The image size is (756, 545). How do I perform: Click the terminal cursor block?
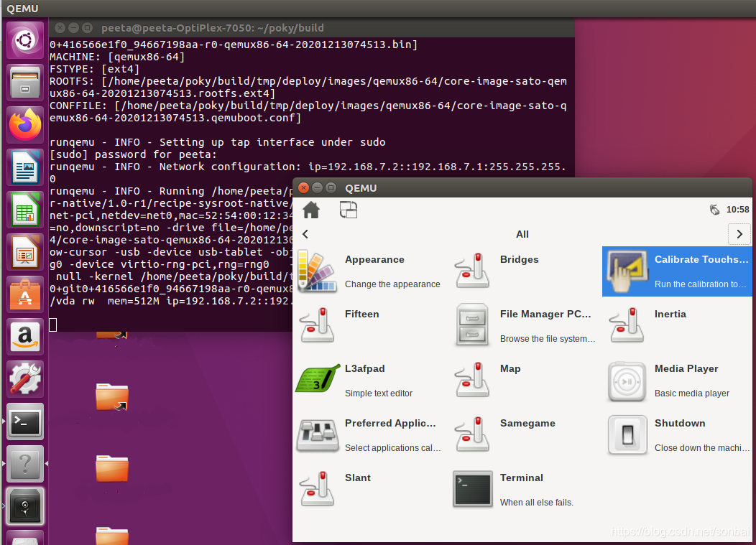tap(53, 325)
